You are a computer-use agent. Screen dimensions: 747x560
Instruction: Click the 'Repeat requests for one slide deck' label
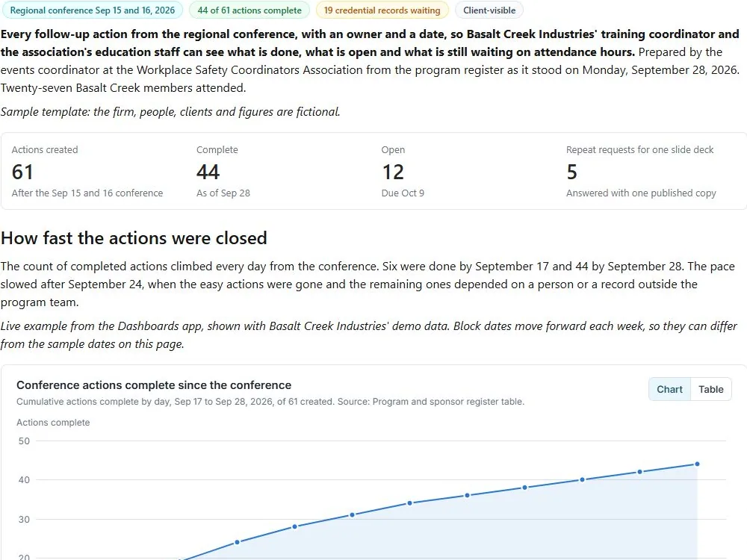[639, 149]
